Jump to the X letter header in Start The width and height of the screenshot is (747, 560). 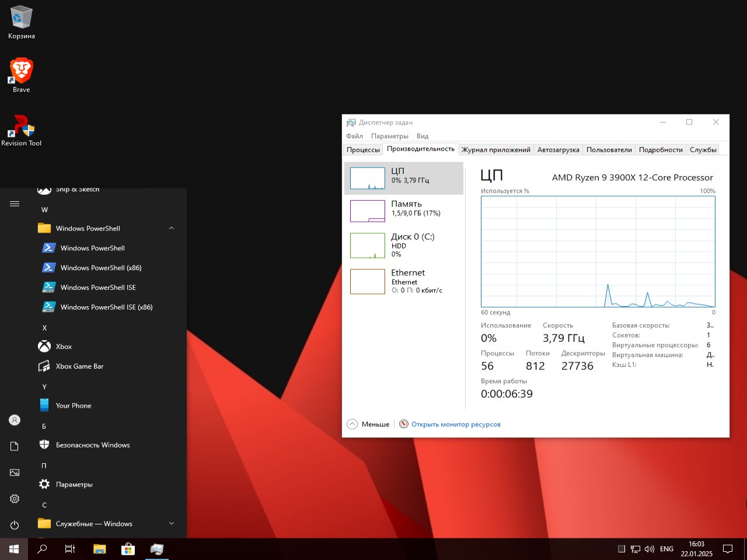point(44,328)
